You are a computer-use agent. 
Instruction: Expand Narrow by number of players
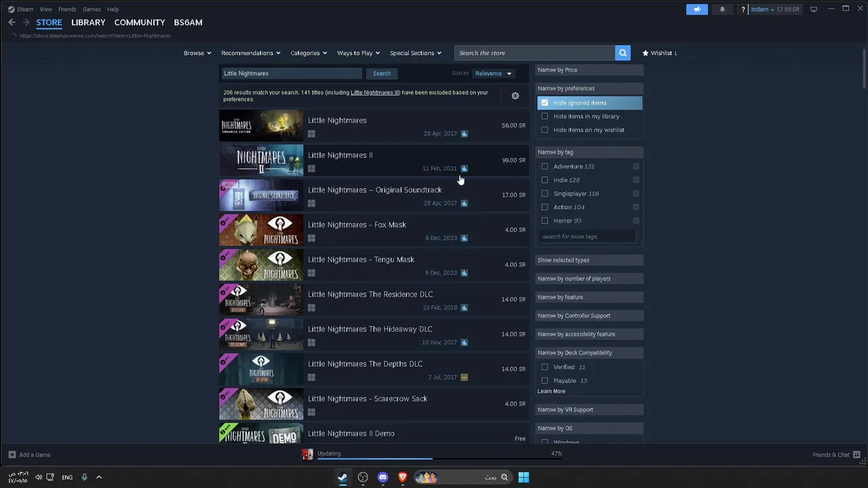click(590, 279)
